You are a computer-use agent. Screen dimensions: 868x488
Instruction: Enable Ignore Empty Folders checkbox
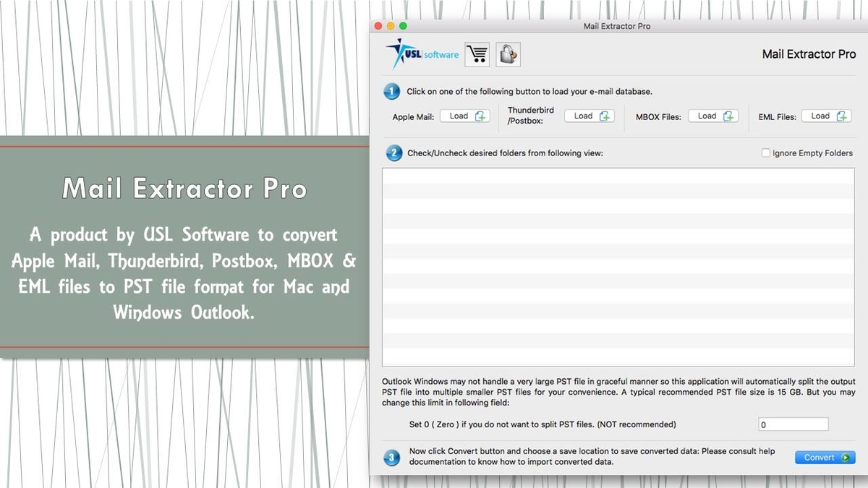tap(765, 153)
